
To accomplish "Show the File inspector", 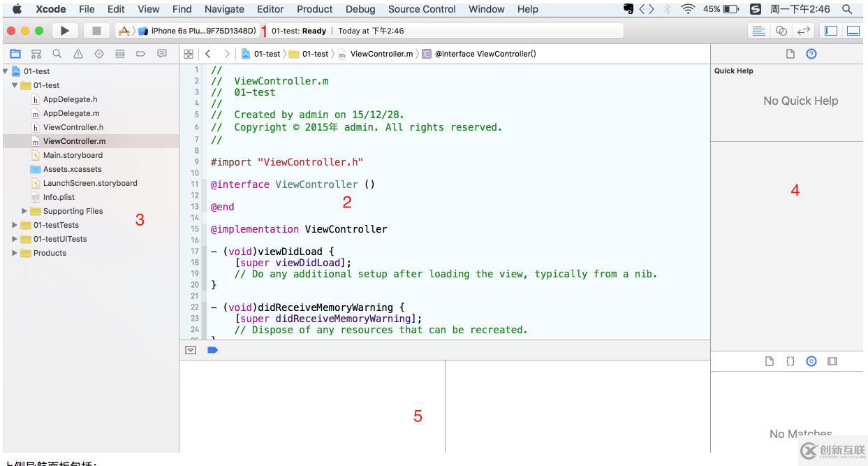I will [791, 54].
